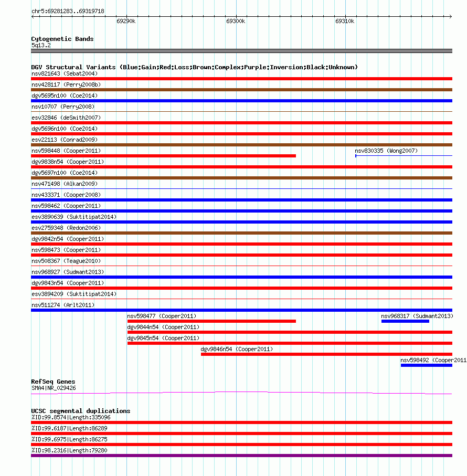
Task: Click the first esv3890639 (Suktitipat2014) label
Action: click(74, 217)
